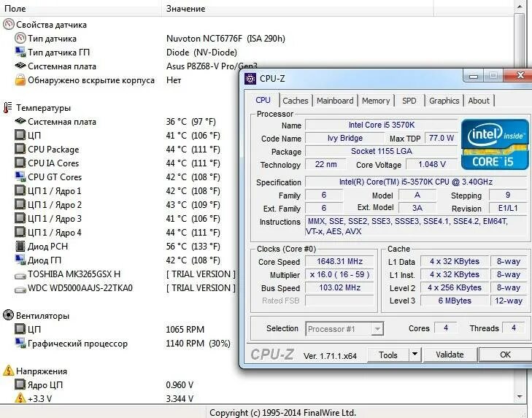The height and width of the screenshot is (418, 532).
Task: Click the 1140 RPM (30%) value
Action: [x=198, y=344]
